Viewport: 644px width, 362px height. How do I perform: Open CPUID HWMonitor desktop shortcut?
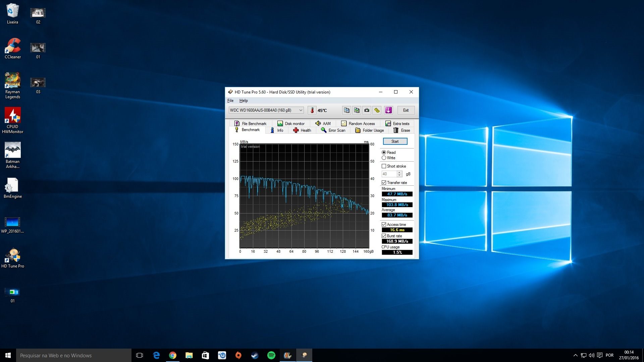[x=13, y=121]
